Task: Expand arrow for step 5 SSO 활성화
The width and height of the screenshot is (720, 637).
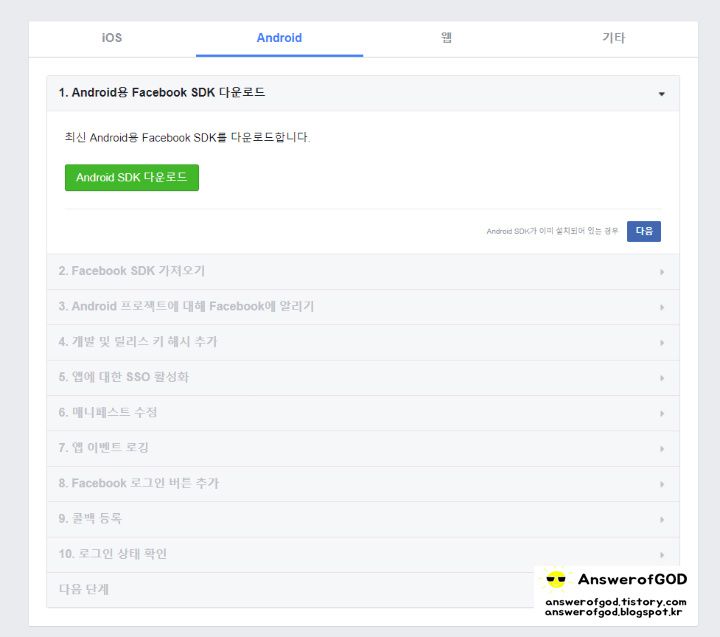Action: 662,378
